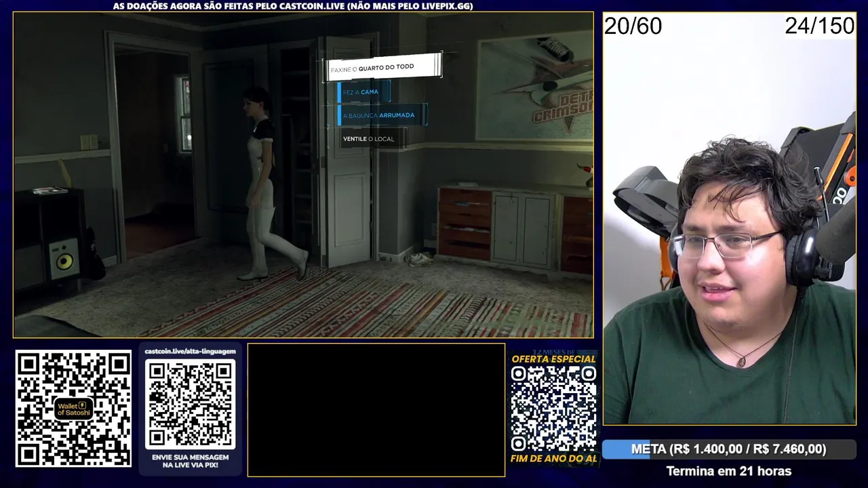Select the 'Fez a cama' task
The height and width of the screenshot is (488, 868).
coord(363,92)
